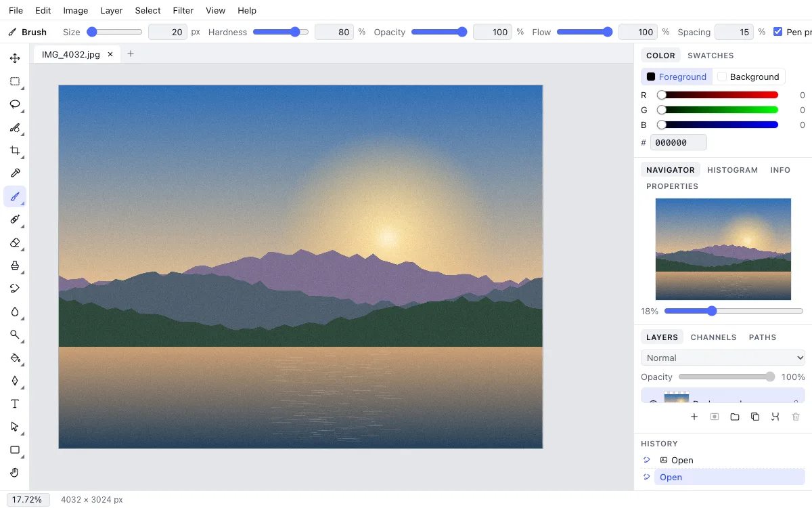
Task: Open a new document tab with plus
Action: [131, 54]
